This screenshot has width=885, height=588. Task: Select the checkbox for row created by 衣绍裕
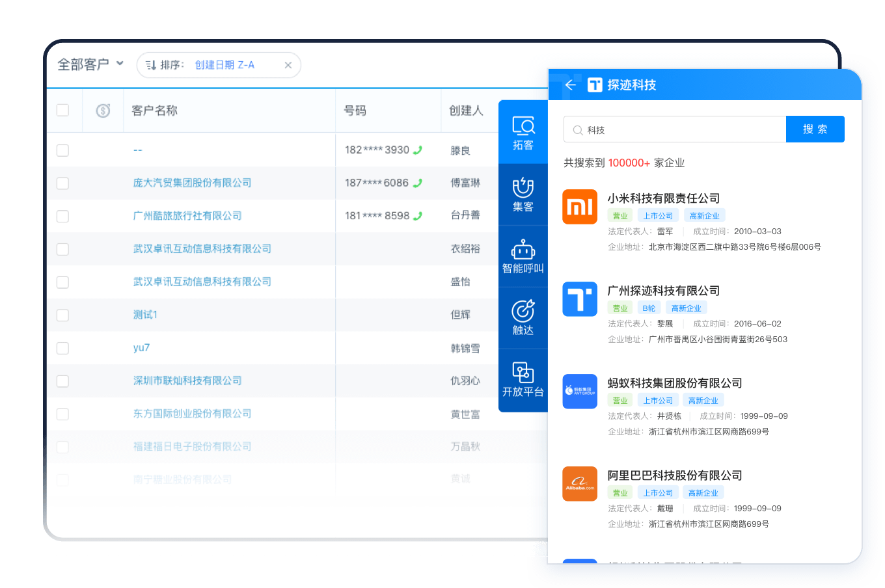[62, 249]
